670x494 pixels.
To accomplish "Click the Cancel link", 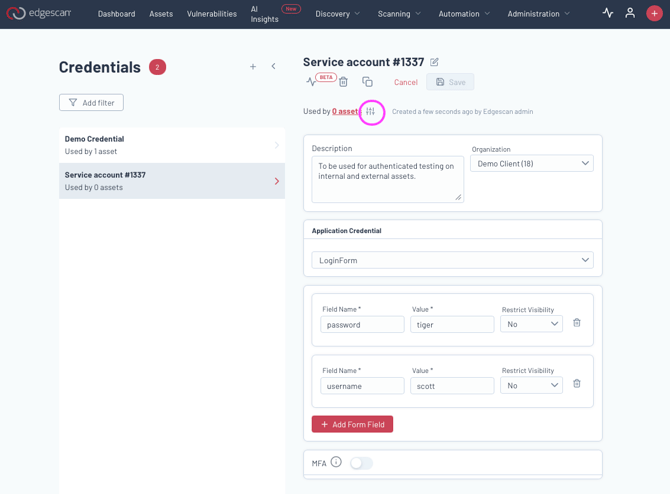I will [406, 82].
